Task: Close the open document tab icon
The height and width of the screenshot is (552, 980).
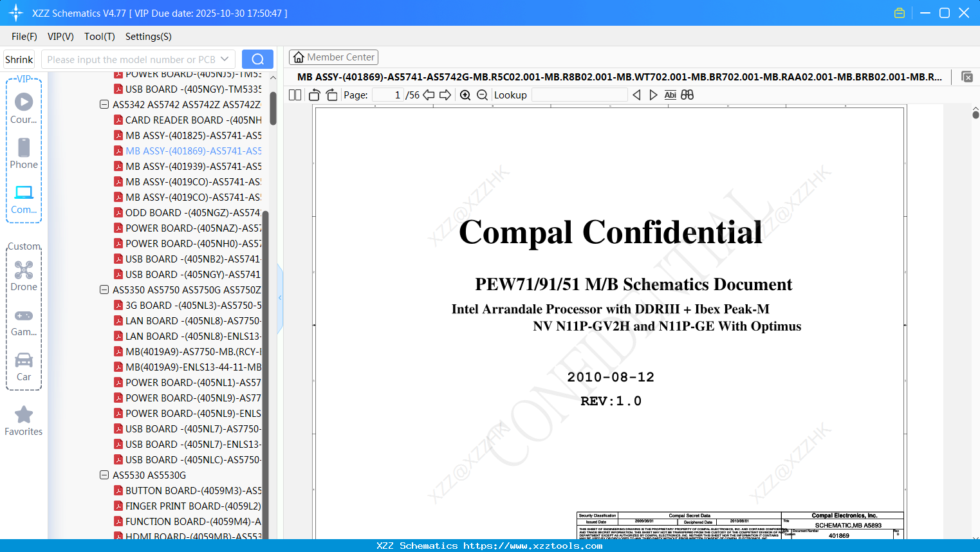Action: 967,77
